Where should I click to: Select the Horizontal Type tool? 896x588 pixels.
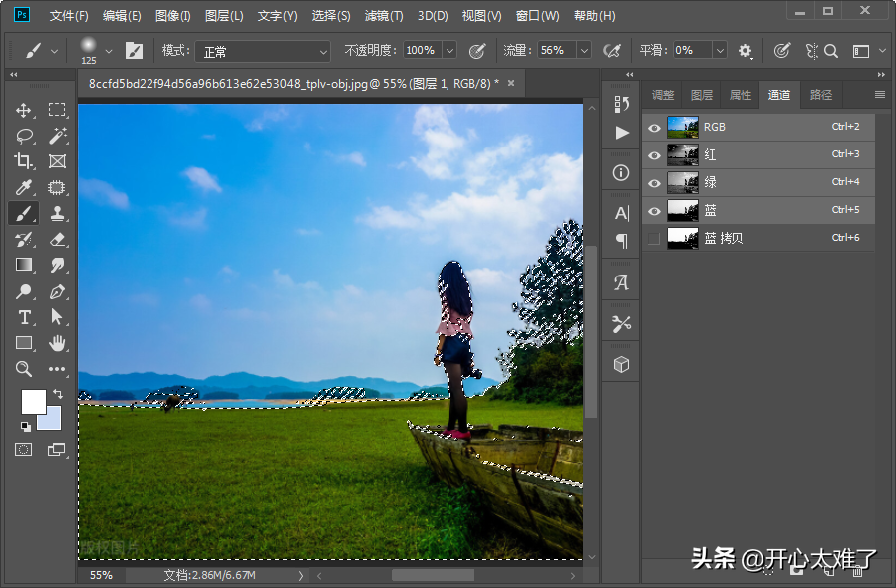24,317
